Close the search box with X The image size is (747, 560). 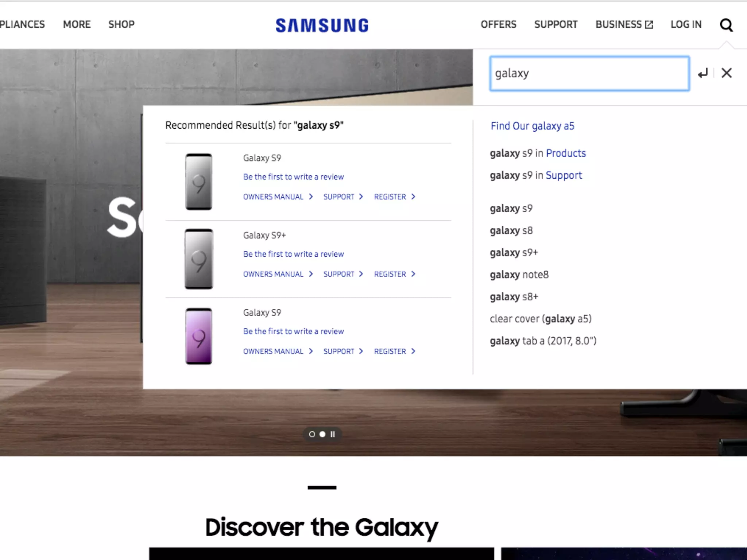[x=727, y=73]
